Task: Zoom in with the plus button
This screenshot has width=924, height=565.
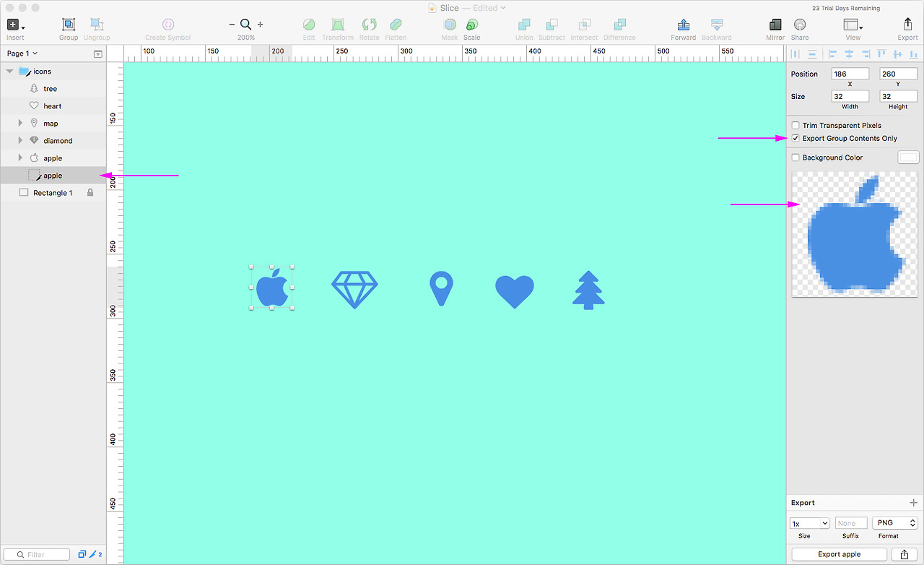Action: click(261, 25)
